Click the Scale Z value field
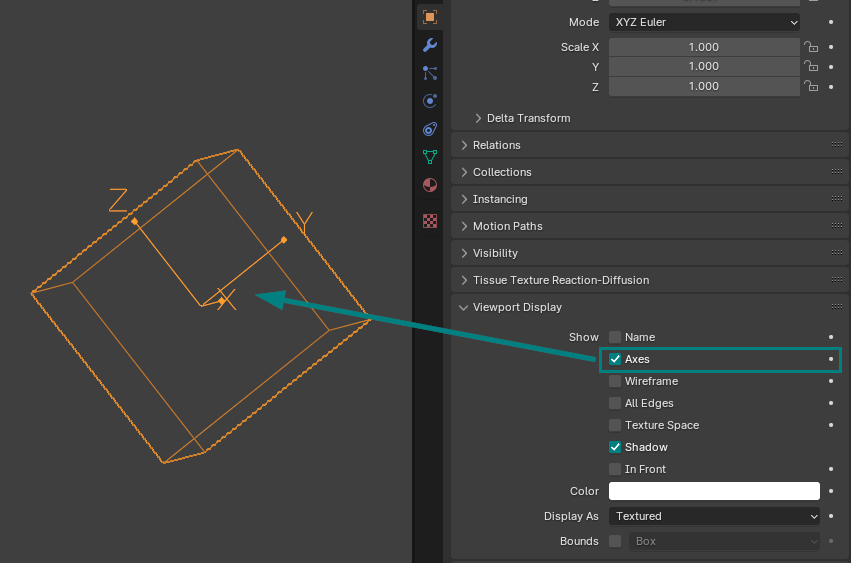 [704, 86]
